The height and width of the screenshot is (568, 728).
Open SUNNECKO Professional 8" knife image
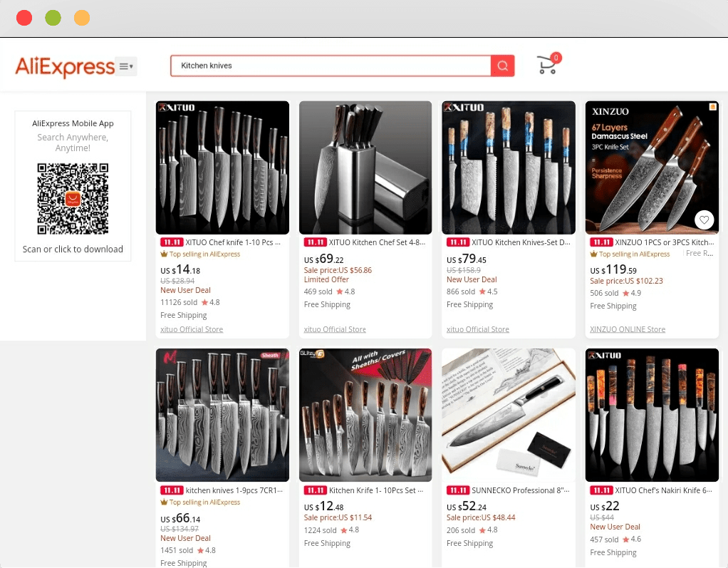(x=509, y=415)
